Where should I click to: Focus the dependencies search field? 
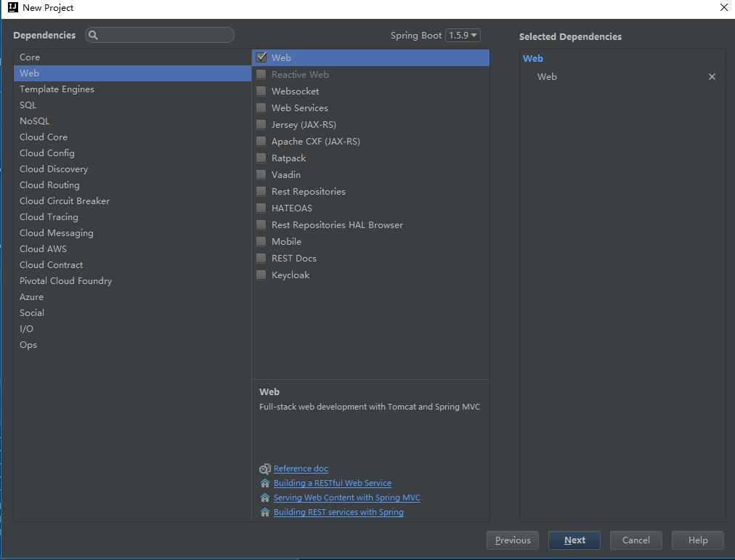tap(159, 35)
